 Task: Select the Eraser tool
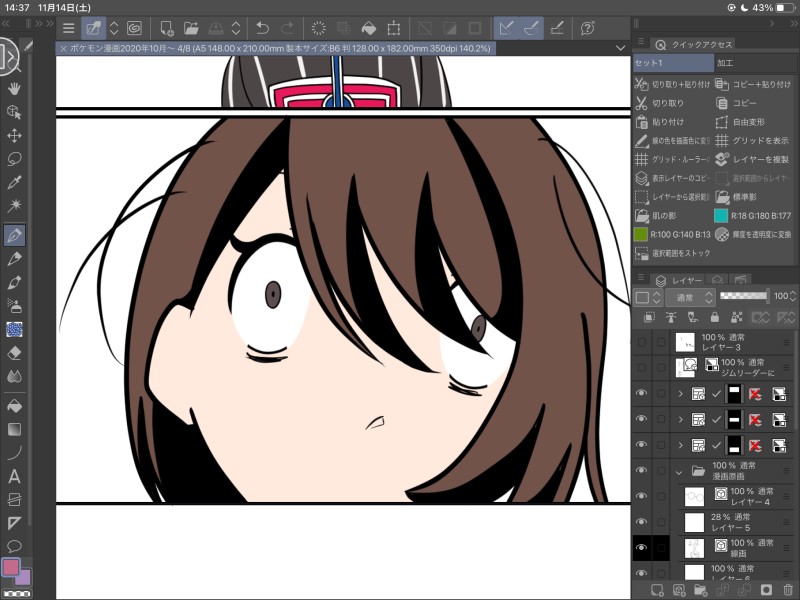tap(14, 353)
